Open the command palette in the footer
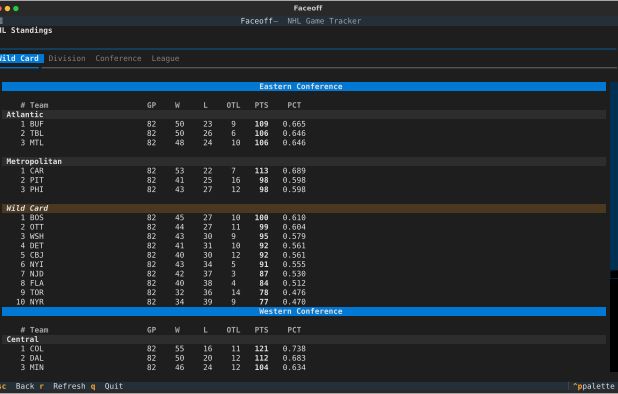 click(x=593, y=386)
